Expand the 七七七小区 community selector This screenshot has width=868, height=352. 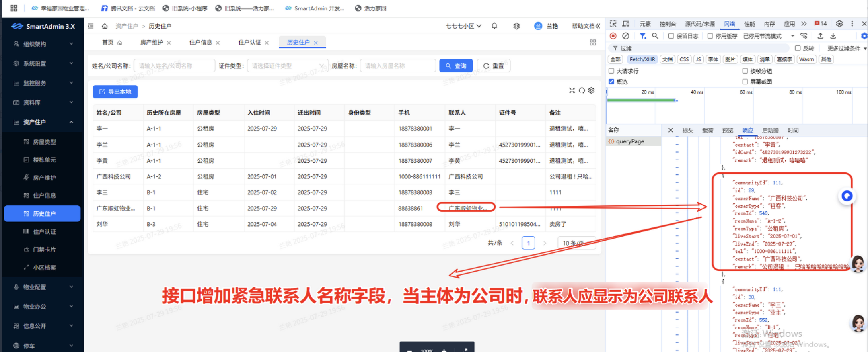click(x=463, y=26)
